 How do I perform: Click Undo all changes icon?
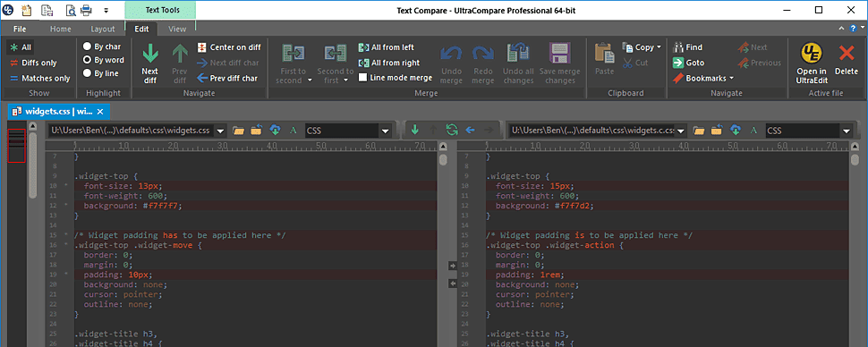(x=518, y=54)
